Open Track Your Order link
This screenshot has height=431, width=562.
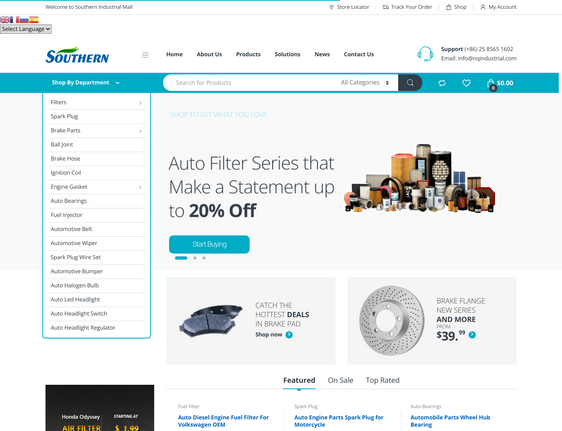(407, 7)
